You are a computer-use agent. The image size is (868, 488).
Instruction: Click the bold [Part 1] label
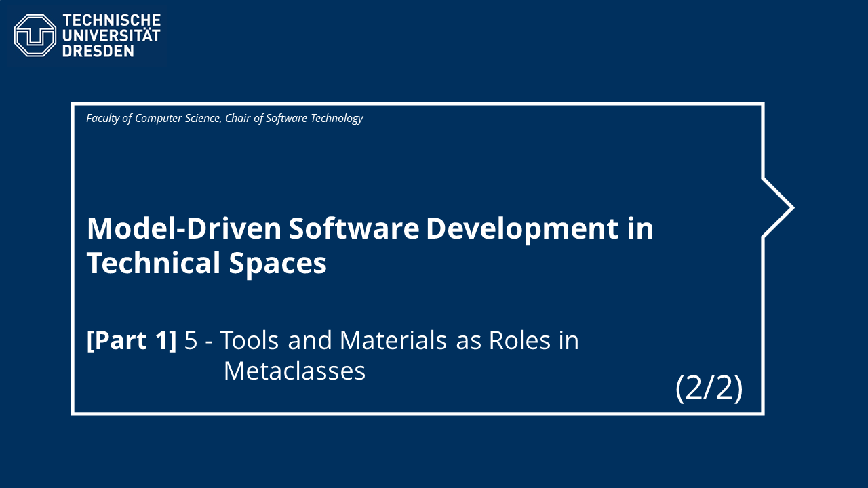pos(132,340)
